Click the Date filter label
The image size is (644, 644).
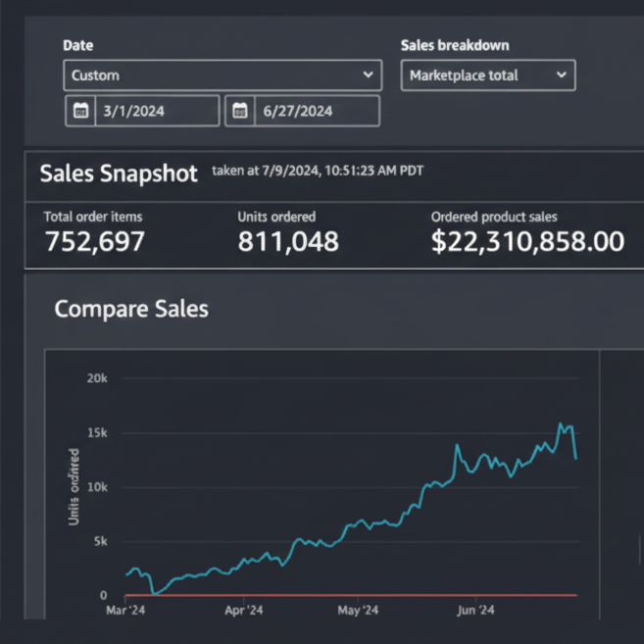click(x=78, y=45)
